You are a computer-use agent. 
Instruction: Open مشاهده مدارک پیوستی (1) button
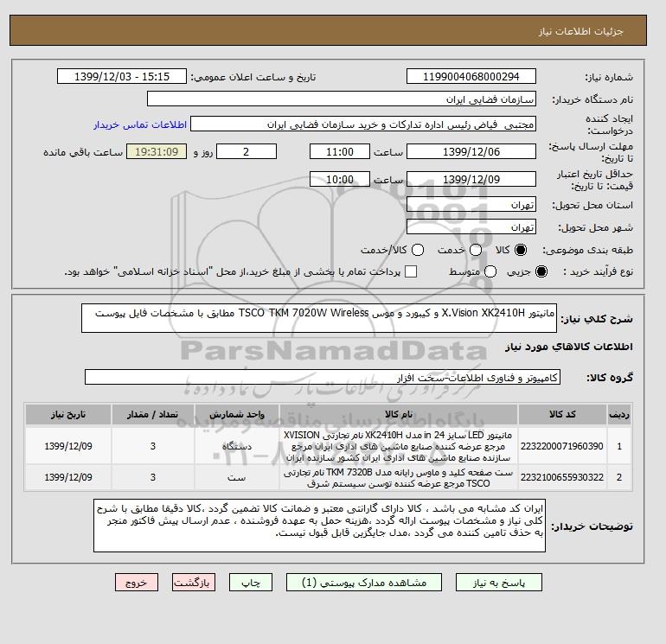click(x=364, y=583)
